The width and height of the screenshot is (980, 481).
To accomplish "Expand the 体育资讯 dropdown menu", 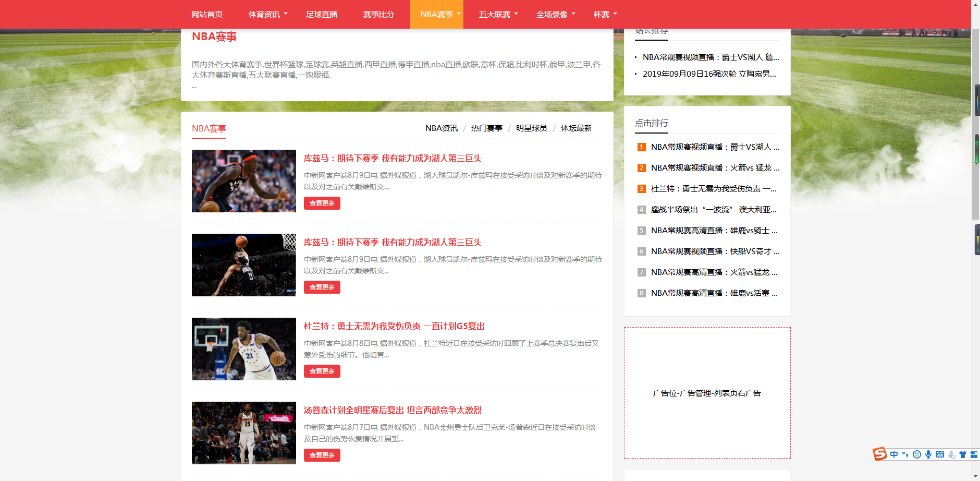I will coord(268,14).
